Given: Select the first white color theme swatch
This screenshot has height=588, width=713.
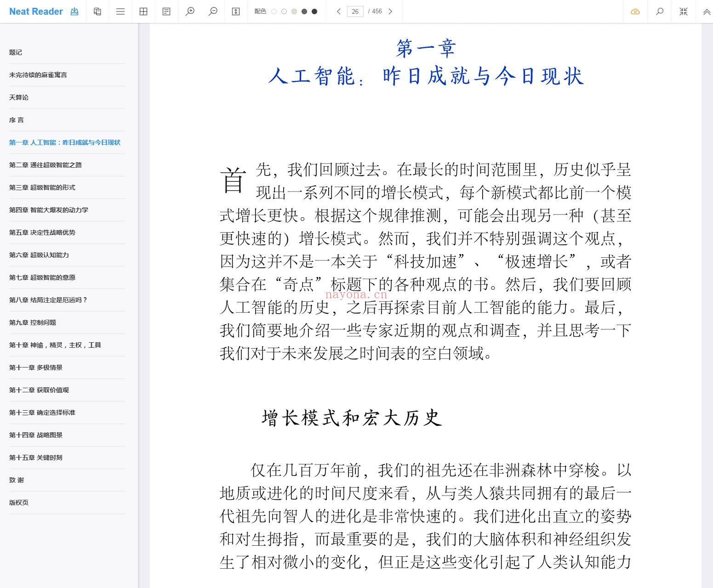Looking at the screenshot, I should click(274, 11).
